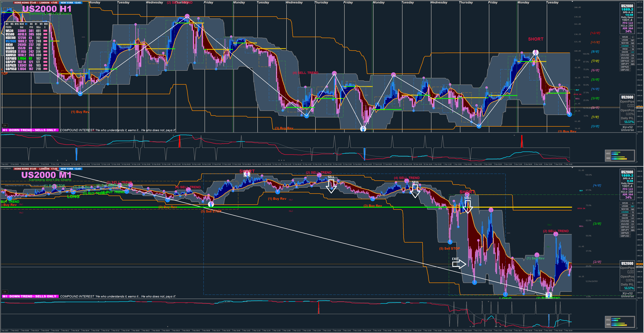Screen dimensions: 644x333
Task: Click PAIRS header in the dashboard table
Action: tap(8, 27)
